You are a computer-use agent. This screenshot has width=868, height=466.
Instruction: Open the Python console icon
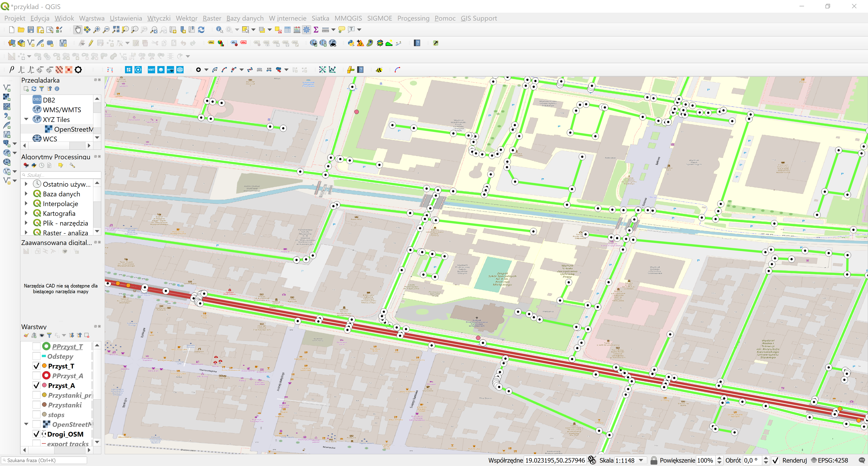[x=351, y=43]
